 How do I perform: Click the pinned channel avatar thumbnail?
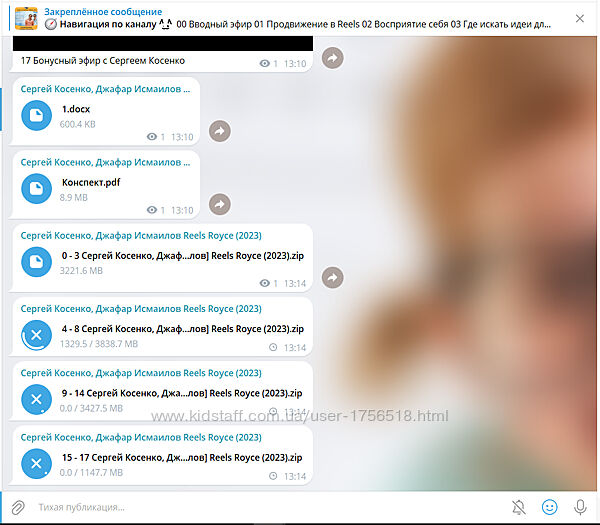[x=26, y=18]
